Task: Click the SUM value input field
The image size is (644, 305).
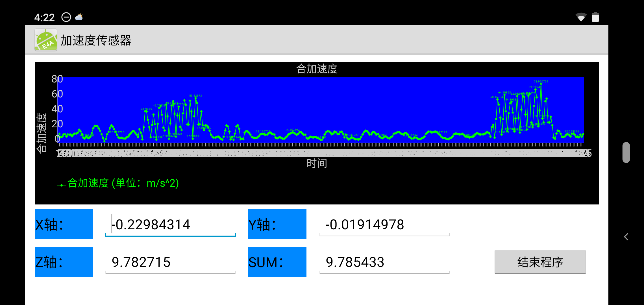Action: (x=384, y=262)
